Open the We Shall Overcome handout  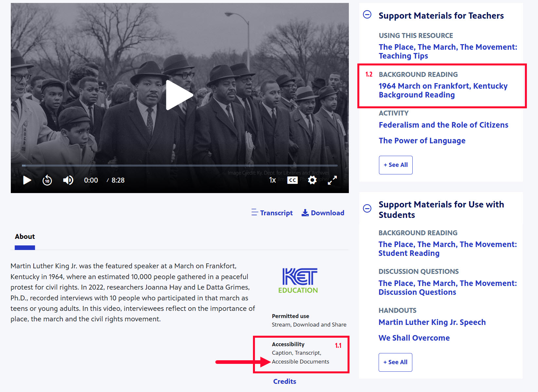click(x=414, y=338)
